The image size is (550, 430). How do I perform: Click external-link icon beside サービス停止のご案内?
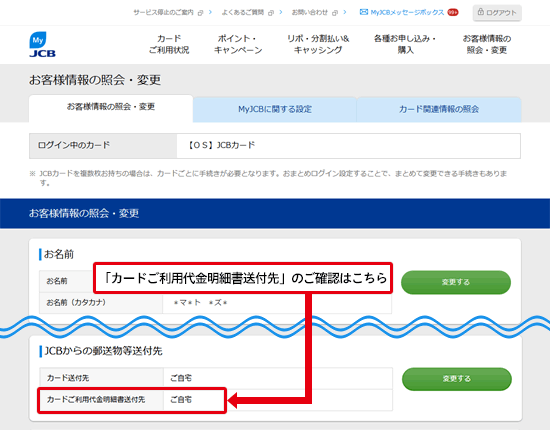tap(200, 13)
